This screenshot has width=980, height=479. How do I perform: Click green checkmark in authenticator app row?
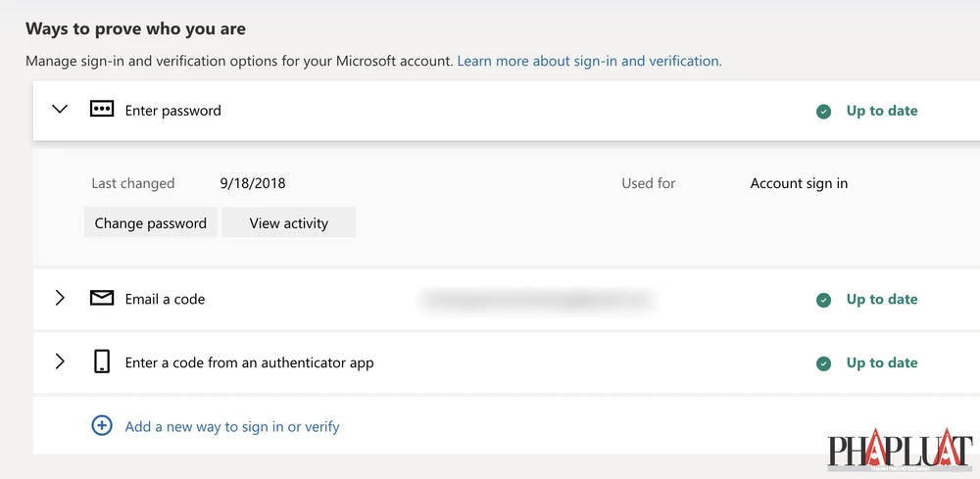(824, 363)
